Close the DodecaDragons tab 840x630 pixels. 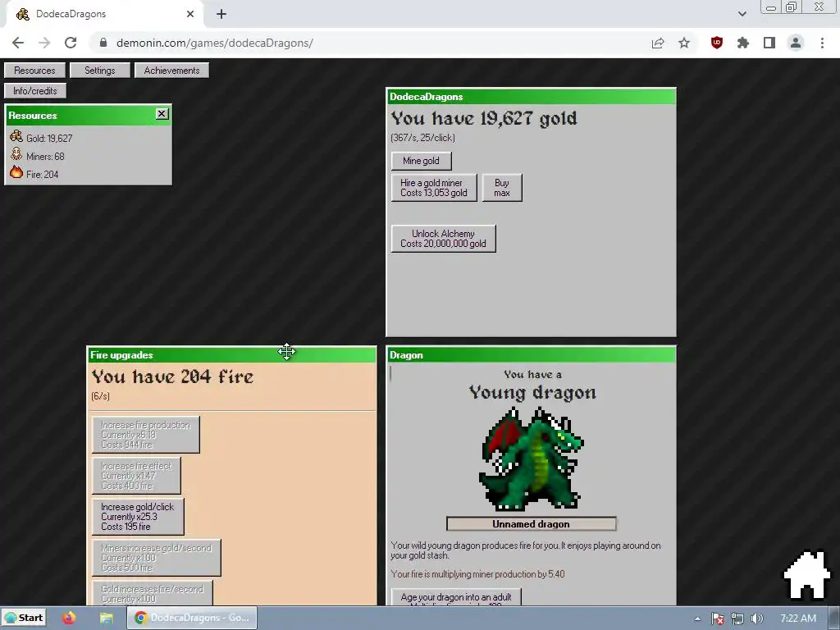point(190,14)
